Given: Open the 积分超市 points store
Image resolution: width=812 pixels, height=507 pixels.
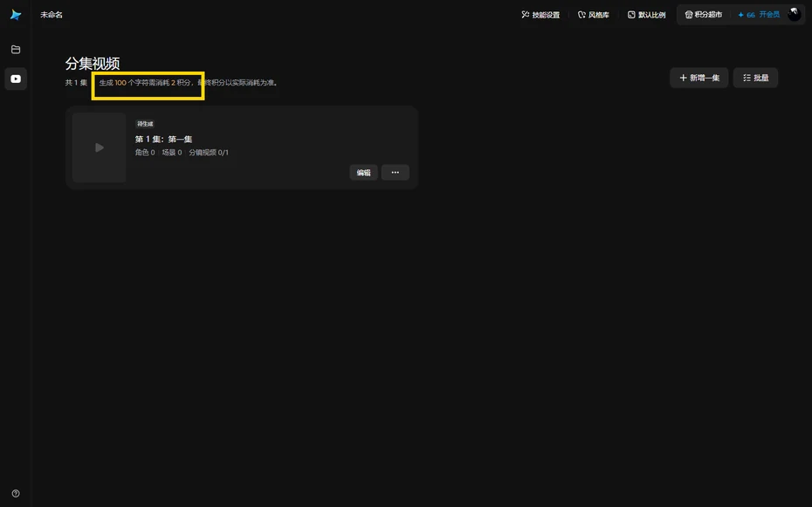Looking at the screenshot, I should (703, 15).
